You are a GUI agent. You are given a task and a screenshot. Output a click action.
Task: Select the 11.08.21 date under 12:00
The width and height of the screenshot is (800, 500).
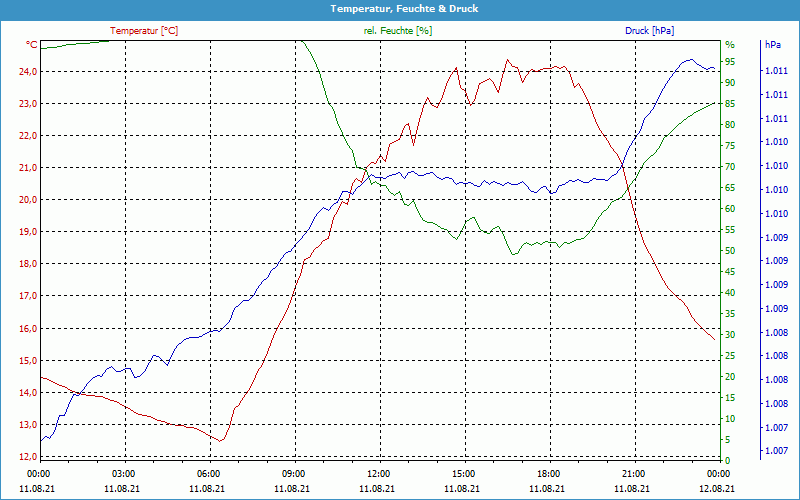coord(377,488)
